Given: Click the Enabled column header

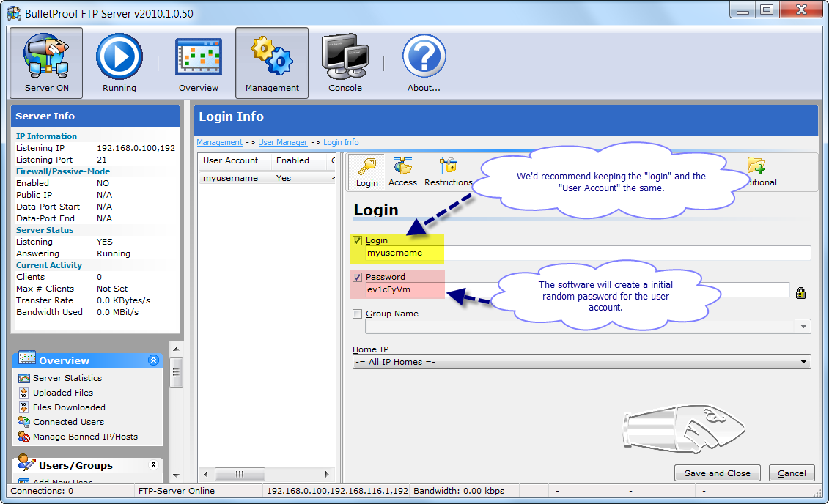Looking at the screenshot, I should pyautogui.click(x=300, y=160).
